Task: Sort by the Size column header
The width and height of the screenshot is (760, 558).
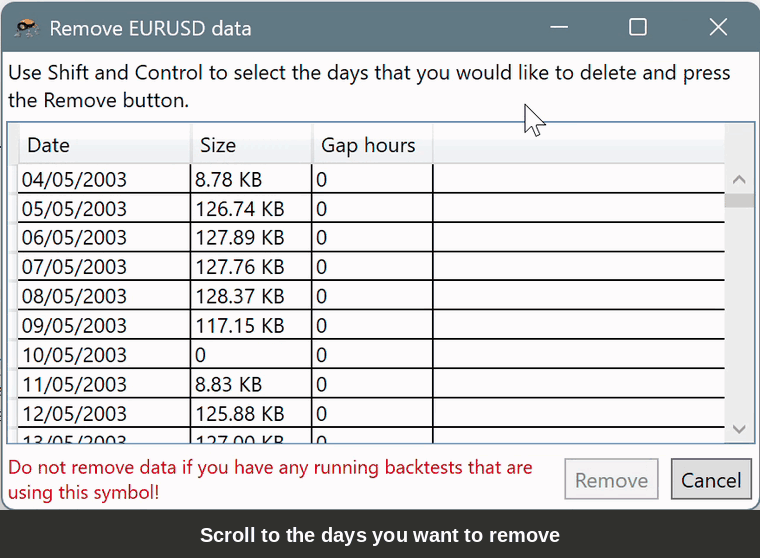Action: click(251, 145)
